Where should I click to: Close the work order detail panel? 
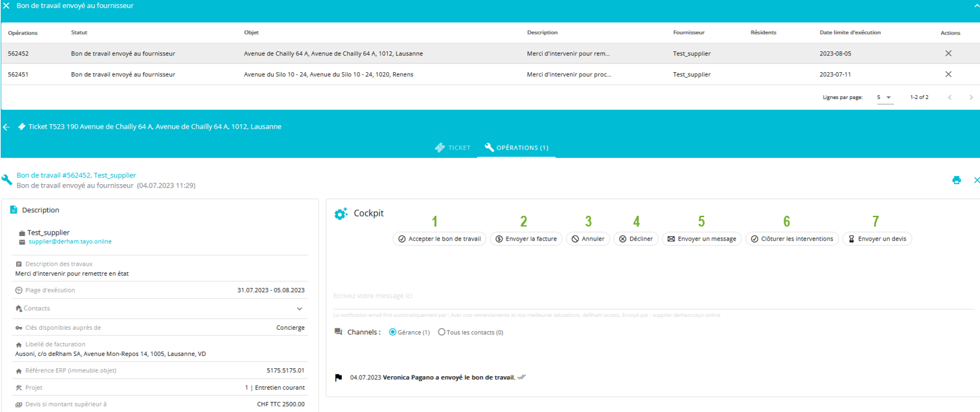click(976, 180)
